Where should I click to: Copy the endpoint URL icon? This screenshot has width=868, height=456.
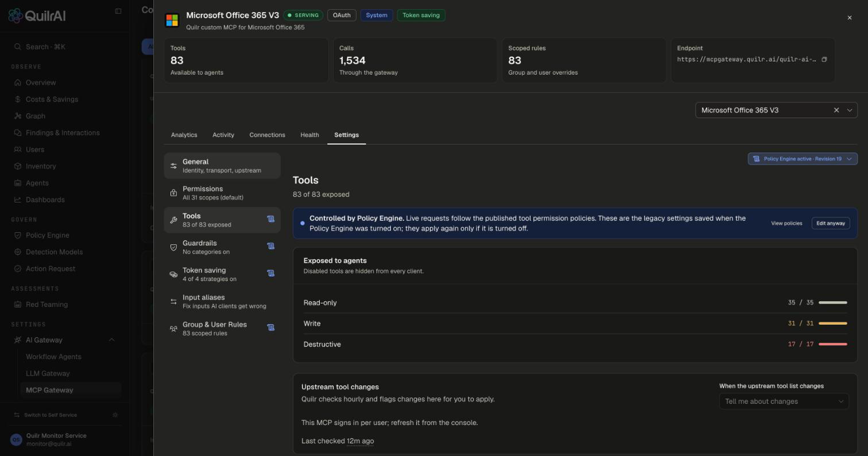tap(824, 60)
